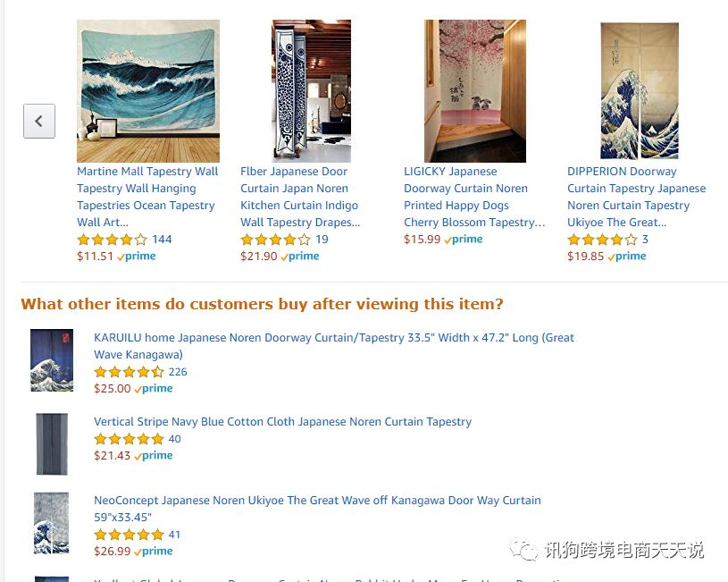Image resolution: width=728 pixels, height=582 pixels.
Task: View DIPPERION star rating with 3 reviews
Action: pos(602,240)
